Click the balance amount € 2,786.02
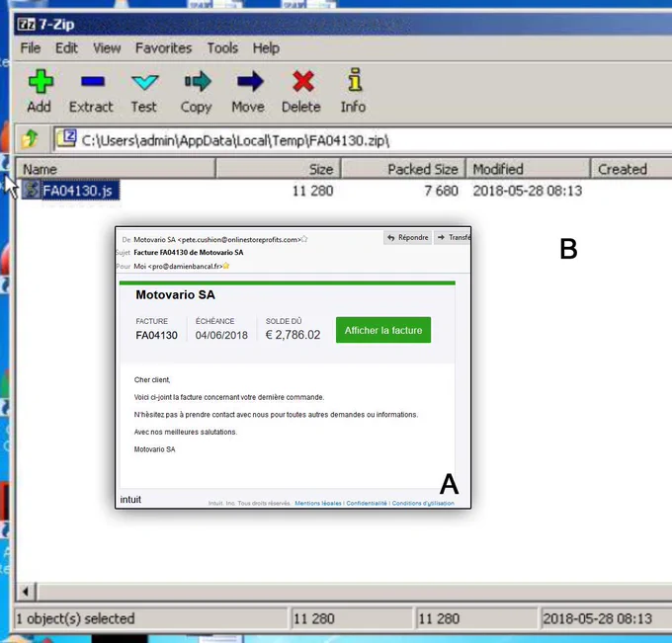The width and height of the screenshot is (672, 643). click(x=293, y=335)
